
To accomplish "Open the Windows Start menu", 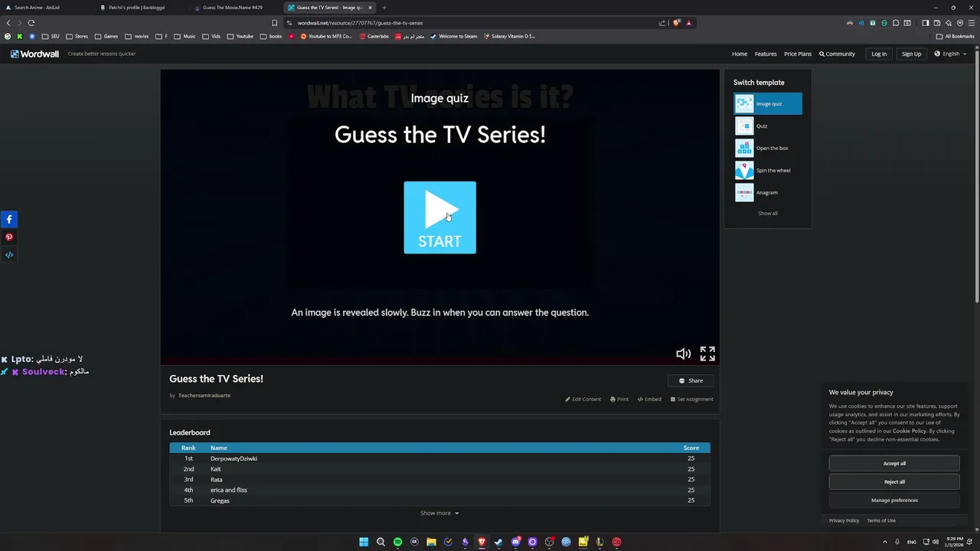I will point(364,542).
